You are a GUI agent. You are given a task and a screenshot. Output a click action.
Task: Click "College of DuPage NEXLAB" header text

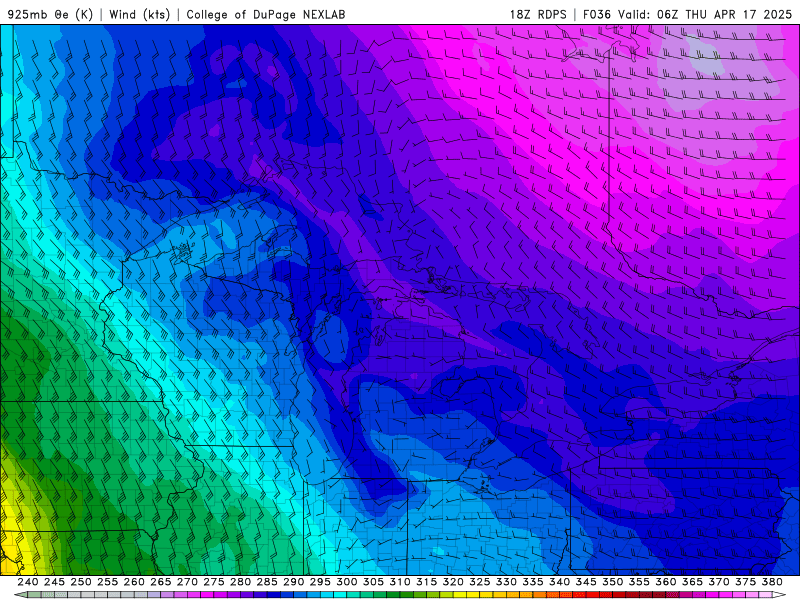coord(266,14)
